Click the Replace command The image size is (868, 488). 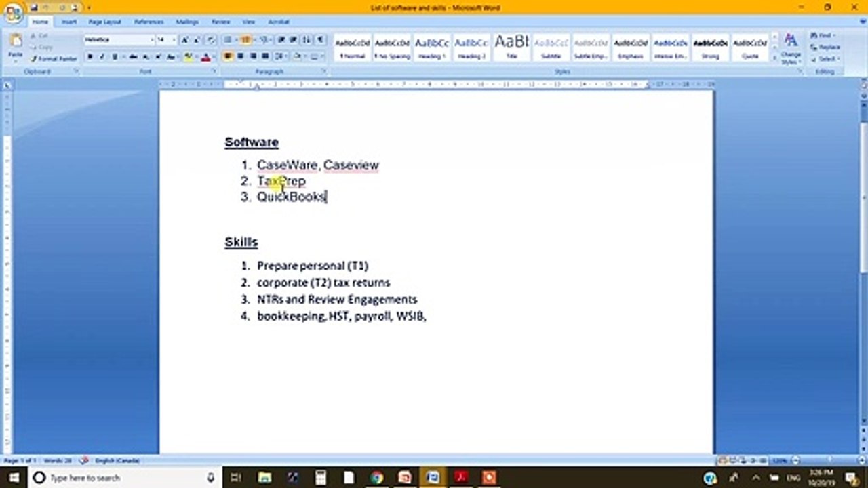point(825,47)
